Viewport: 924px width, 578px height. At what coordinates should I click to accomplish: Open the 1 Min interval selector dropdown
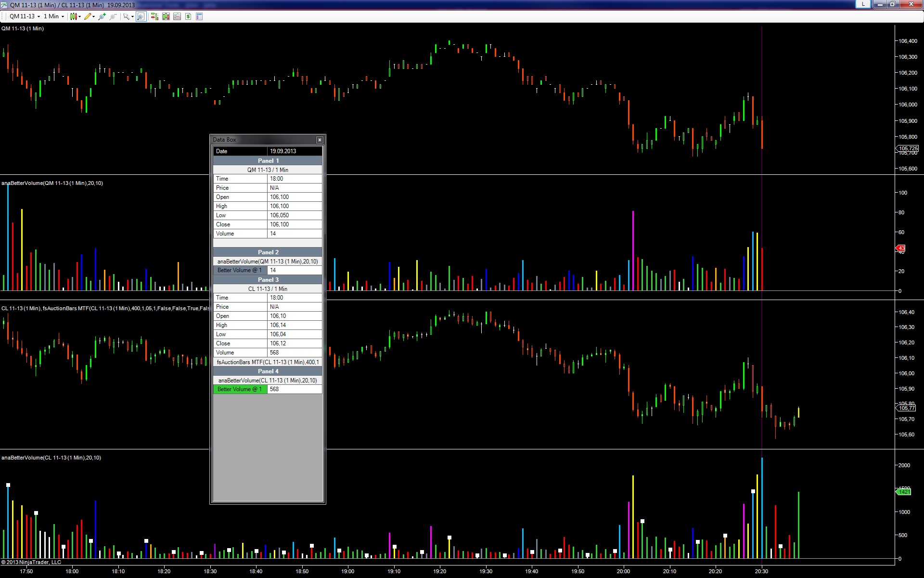coord(53,16)
